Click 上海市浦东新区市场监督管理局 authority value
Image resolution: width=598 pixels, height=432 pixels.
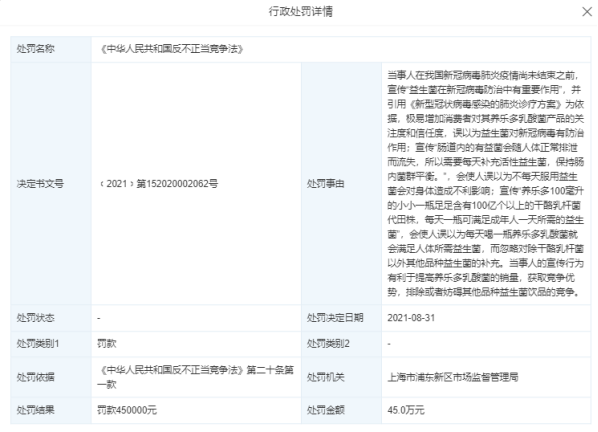tap(453, 377)
